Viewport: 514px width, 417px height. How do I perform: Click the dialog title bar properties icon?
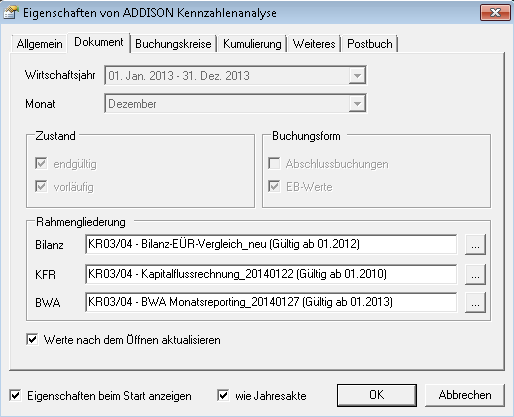pyautogui.click(x=11, y=13)
